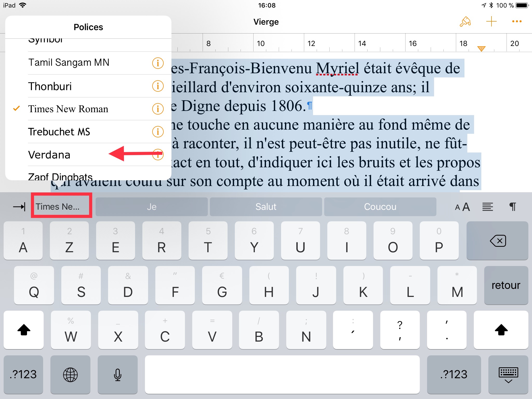
Task: Tap the orange right margin marker
Action: coord(481,49)
